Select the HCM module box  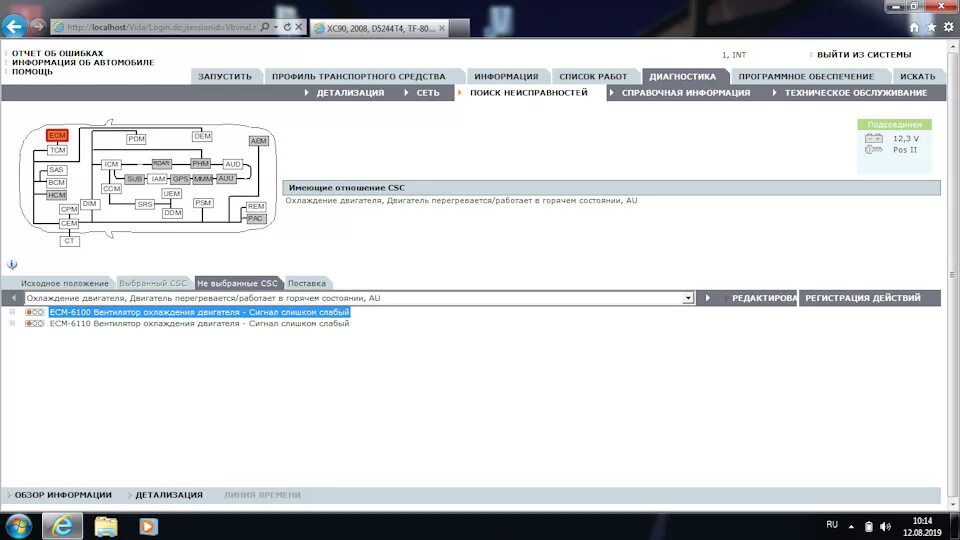(x=56, y=195)
